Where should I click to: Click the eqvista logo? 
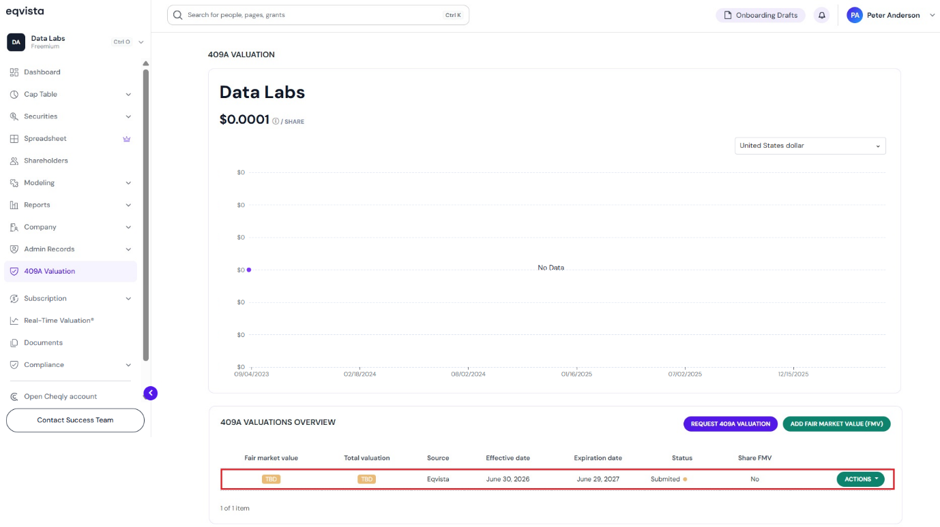click(25, 11)
